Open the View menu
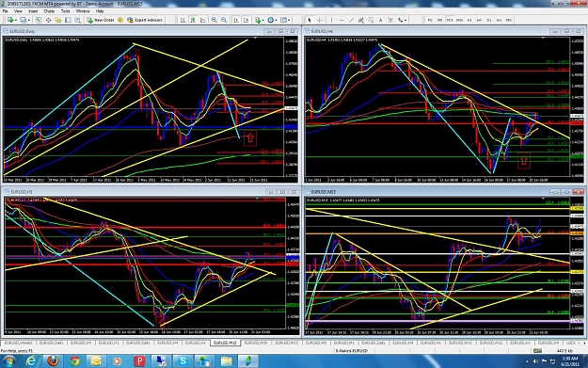Viewport: 588px width, 368px height. [18, 11]
